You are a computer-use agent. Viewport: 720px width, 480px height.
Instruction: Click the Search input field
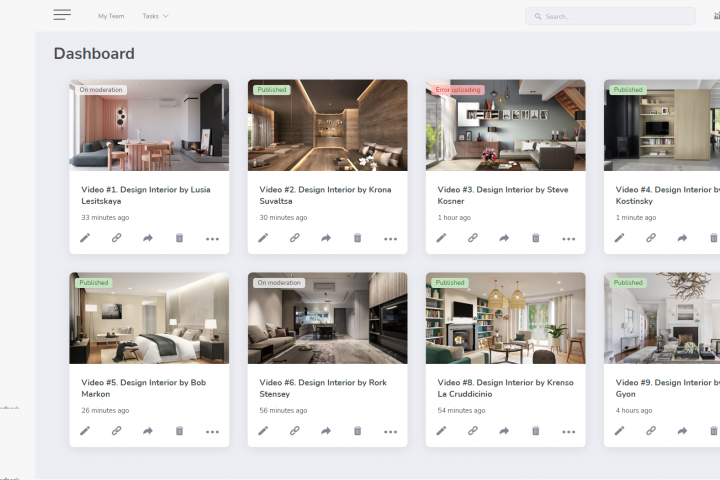610,16
